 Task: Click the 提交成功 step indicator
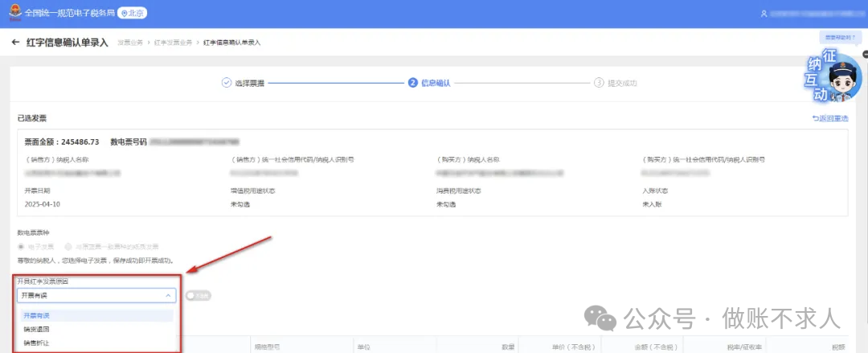pos(616,83)
